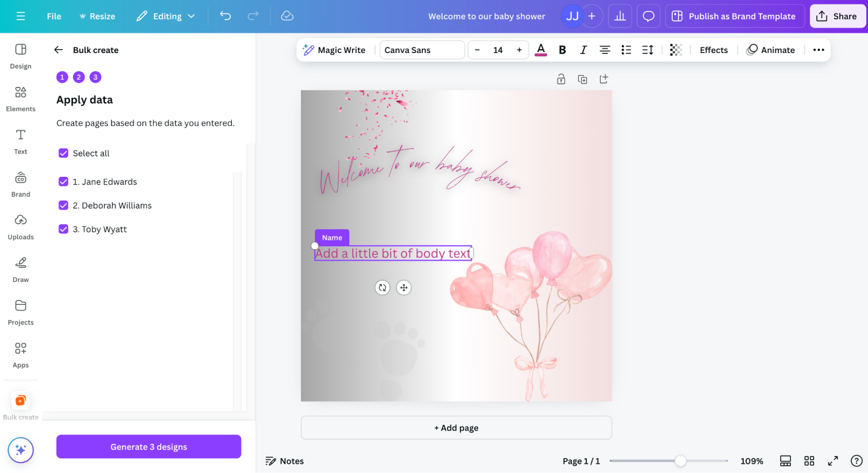Open the help question mark

(x=856, y=461)
